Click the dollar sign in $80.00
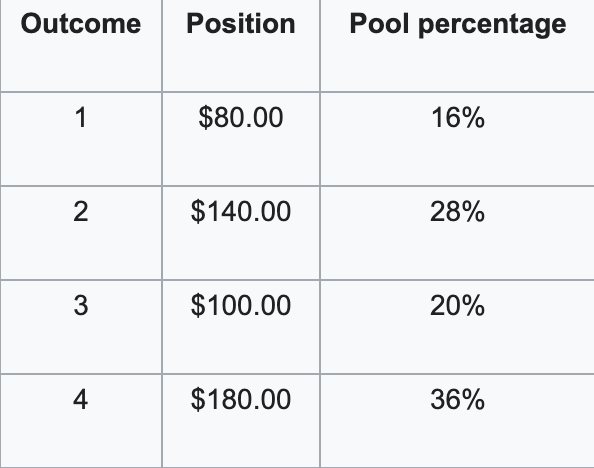This screenshot has width=594, height=468. pyautogui.click(x=206, y=117)
